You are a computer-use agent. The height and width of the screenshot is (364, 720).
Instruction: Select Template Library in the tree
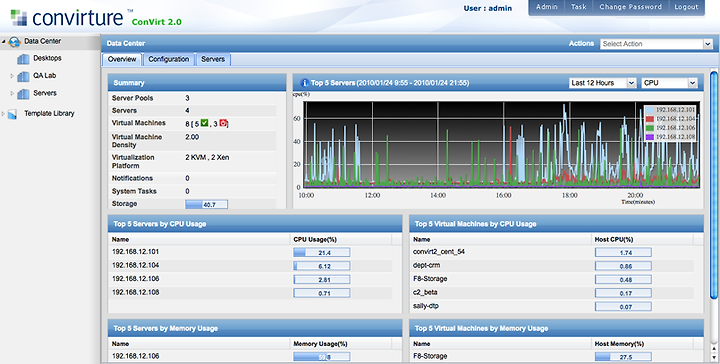49,113
